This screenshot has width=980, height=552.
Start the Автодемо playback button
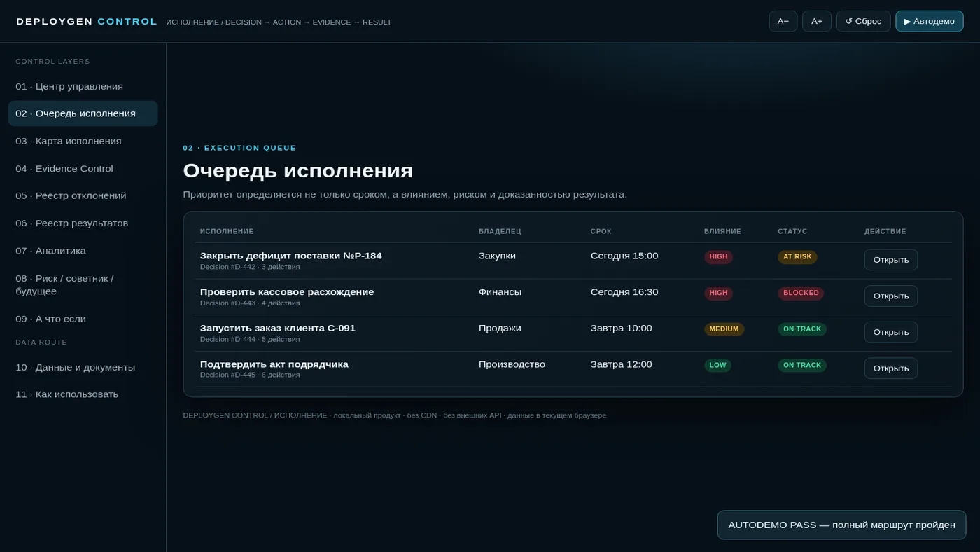point(929,21)
